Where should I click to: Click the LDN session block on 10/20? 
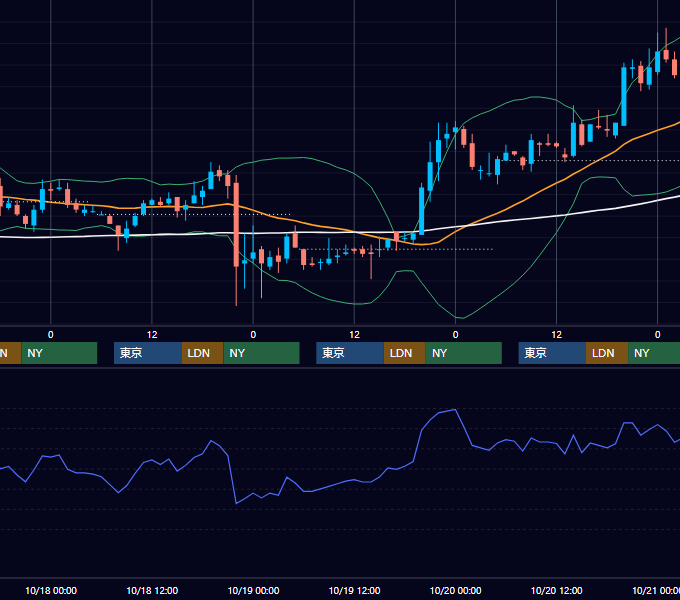[x=607, y=353]
